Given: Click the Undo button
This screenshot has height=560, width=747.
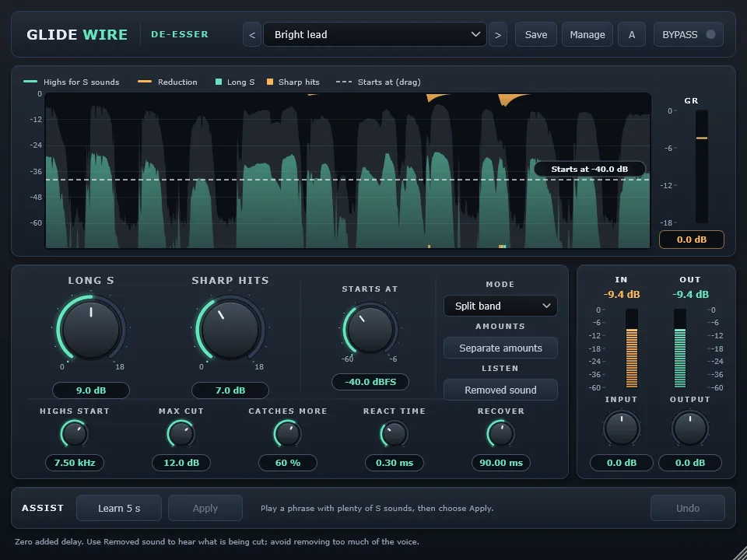Looking at the screenshot, I should pyautogui.click(x=688, y=509).
